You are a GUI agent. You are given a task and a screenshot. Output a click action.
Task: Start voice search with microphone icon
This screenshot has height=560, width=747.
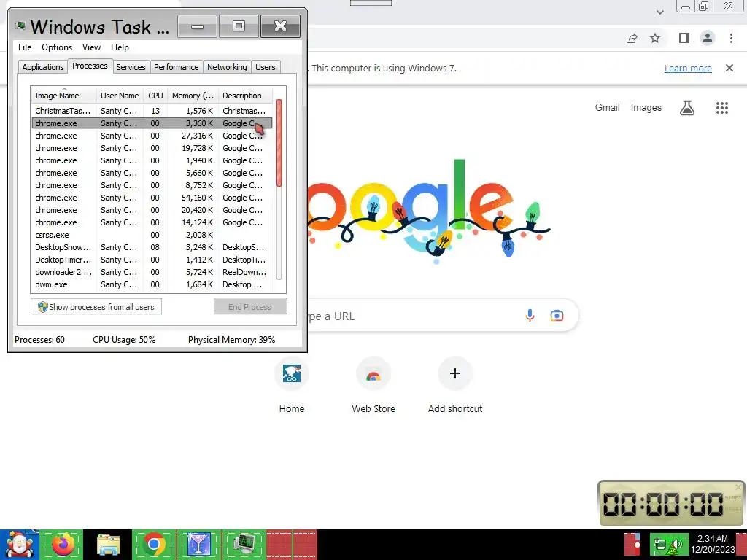530,315
